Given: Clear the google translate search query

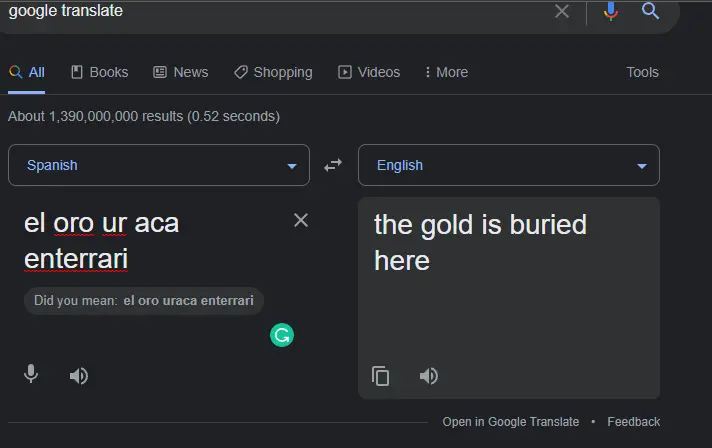Looking at the screenshot, I should click(x=562, y=11).
